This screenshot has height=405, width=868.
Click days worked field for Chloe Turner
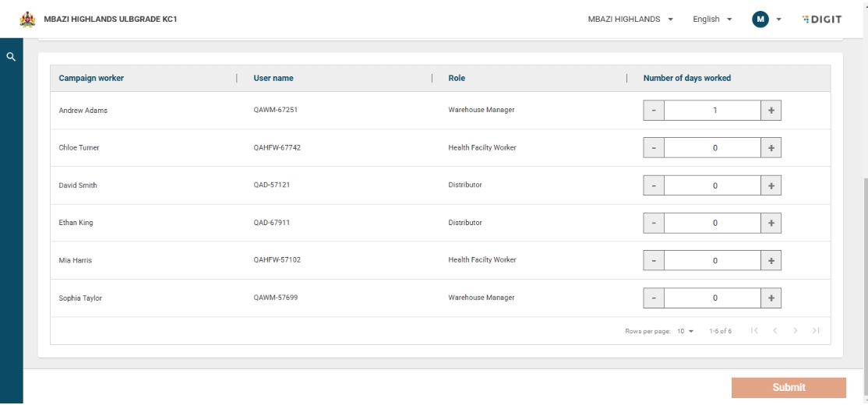pyautogui.click(x=712, y=148)
